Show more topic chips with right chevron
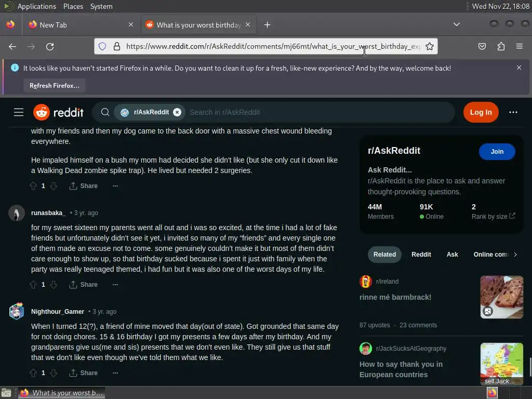The image size is (532, 399). click(x=515, y=255)
